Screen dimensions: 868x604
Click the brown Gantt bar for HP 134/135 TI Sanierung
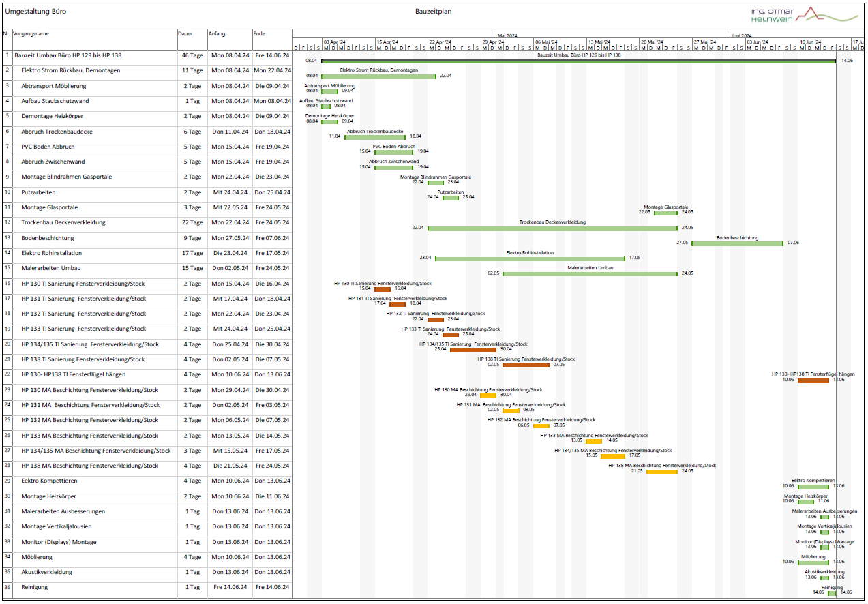(x=473, y=350)
